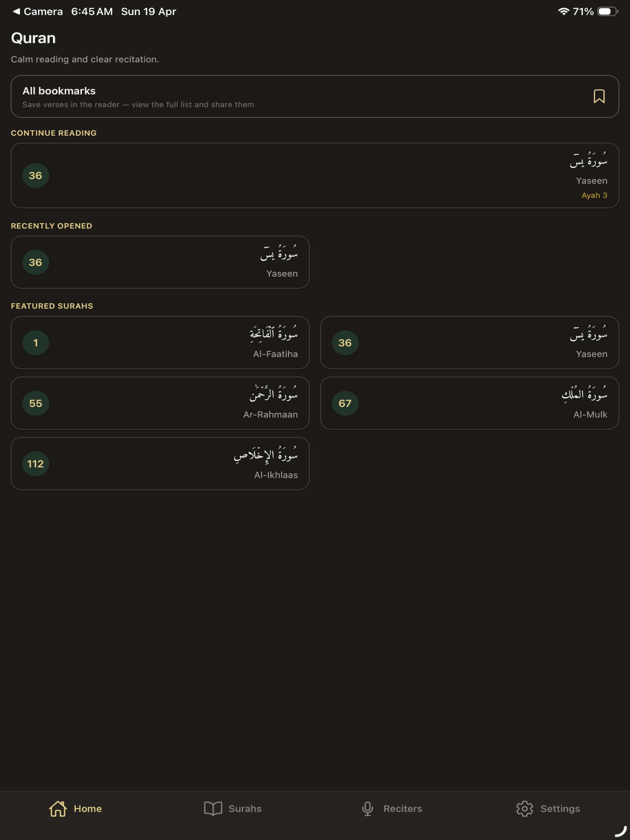Tap the 67 badge for Al-Mulk
Viewport: 630px width, 840px height.
[345, 403]
